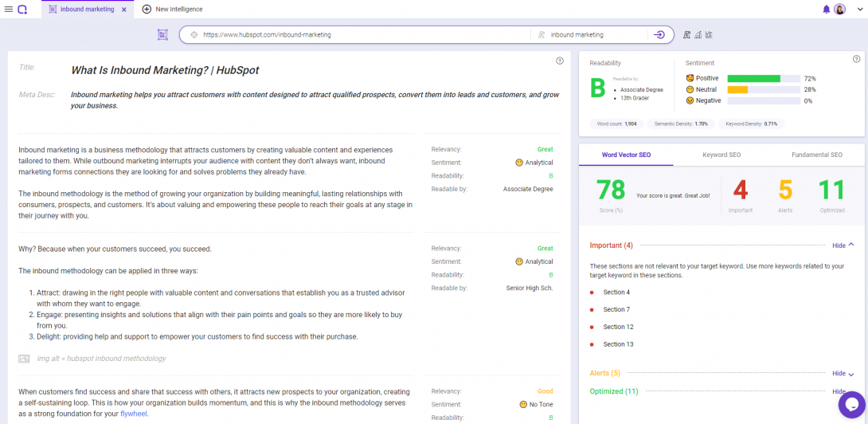Open the New Intelligence tab
This screenshot has width=868, height=424.
coord(179,10)
